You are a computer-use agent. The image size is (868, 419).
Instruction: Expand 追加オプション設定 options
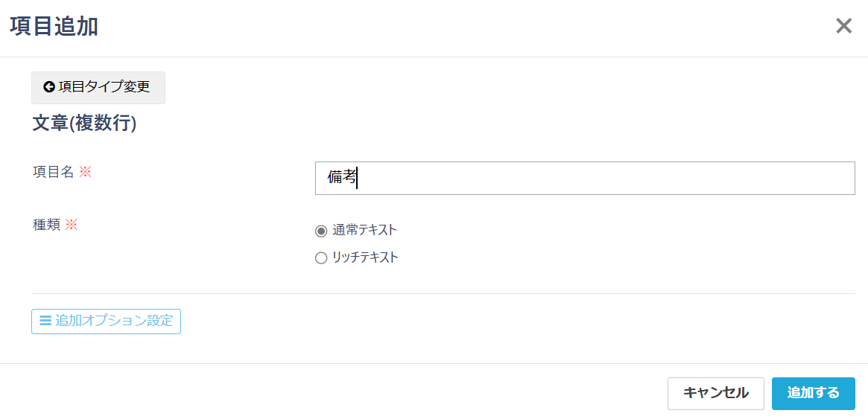click(x=114, y=321)
